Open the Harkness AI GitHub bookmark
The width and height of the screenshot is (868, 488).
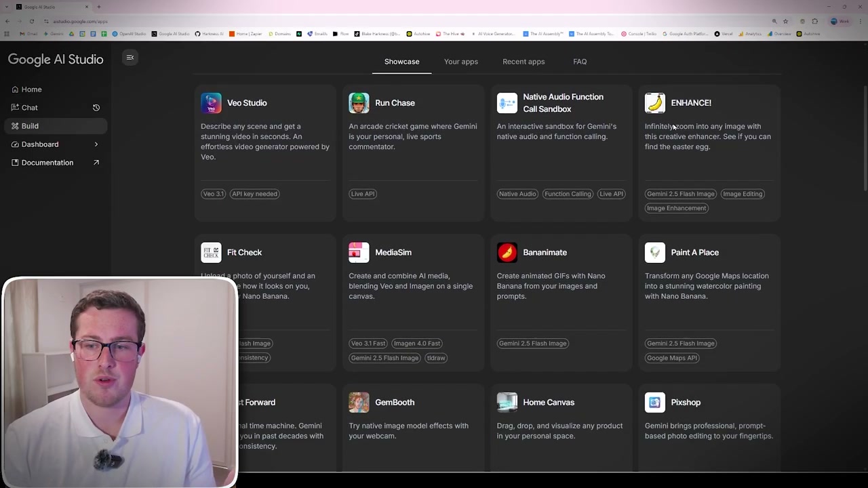point(209,34)
